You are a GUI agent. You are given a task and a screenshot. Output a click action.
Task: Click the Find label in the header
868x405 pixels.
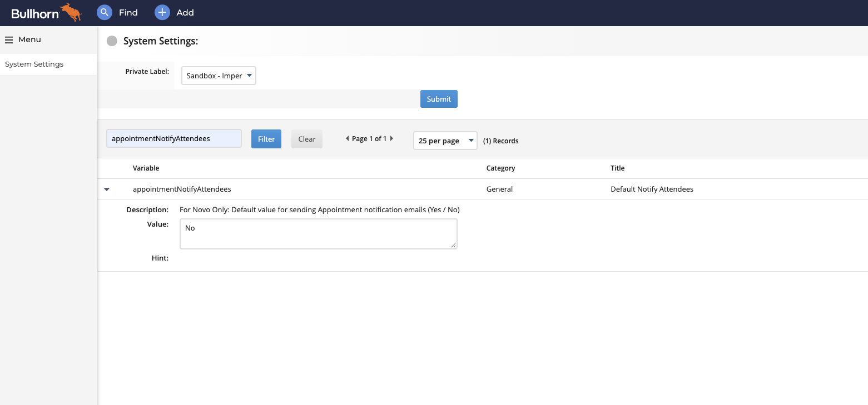[128, 12]
